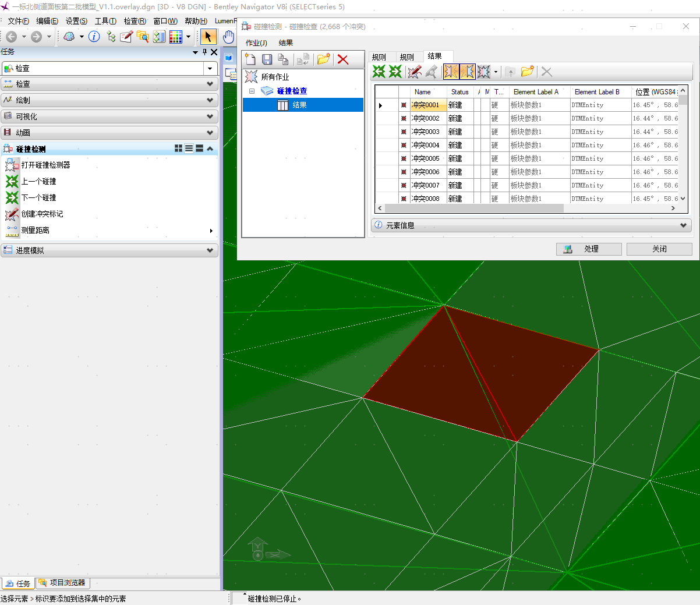The height and width of the screenshot is (605, 700).
Task: Toggle the second highlighted clash display button
Action: [467, 72]
